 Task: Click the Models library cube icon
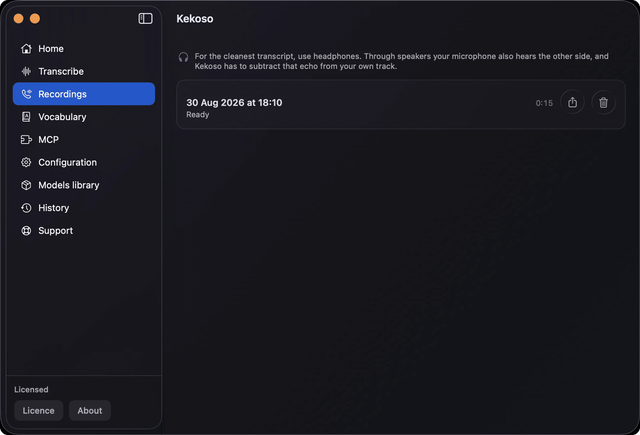pyautogui.click(x=26, y=185)
